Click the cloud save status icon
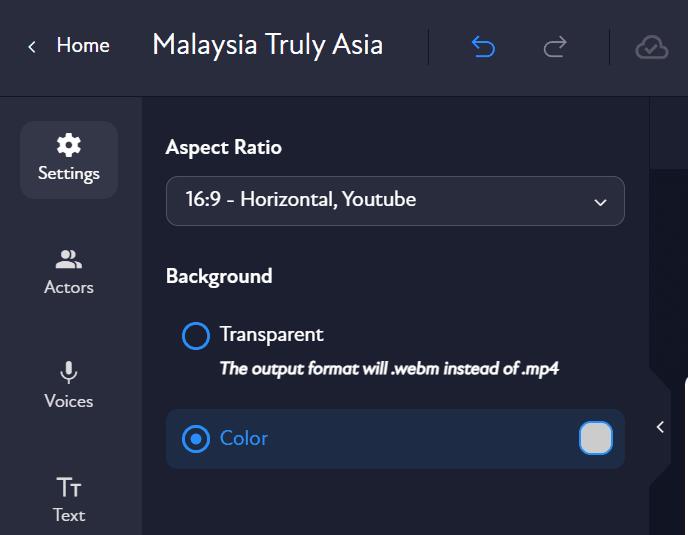Viewport: 688px width, 535px height. pyautogui.click(x=652, y=47)
